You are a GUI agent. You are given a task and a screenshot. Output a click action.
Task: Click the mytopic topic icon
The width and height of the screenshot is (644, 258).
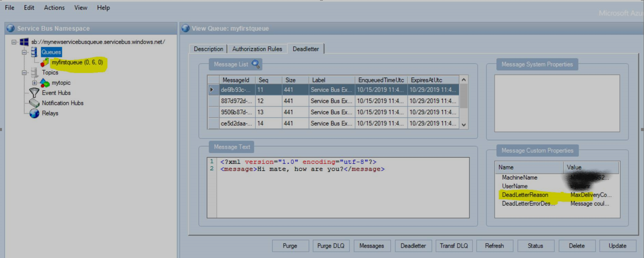(x=45, y=83)
